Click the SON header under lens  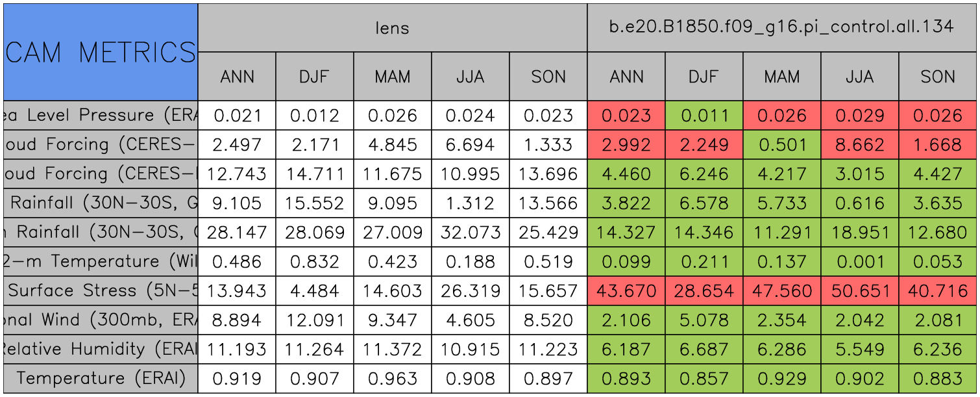coord(548,77)
